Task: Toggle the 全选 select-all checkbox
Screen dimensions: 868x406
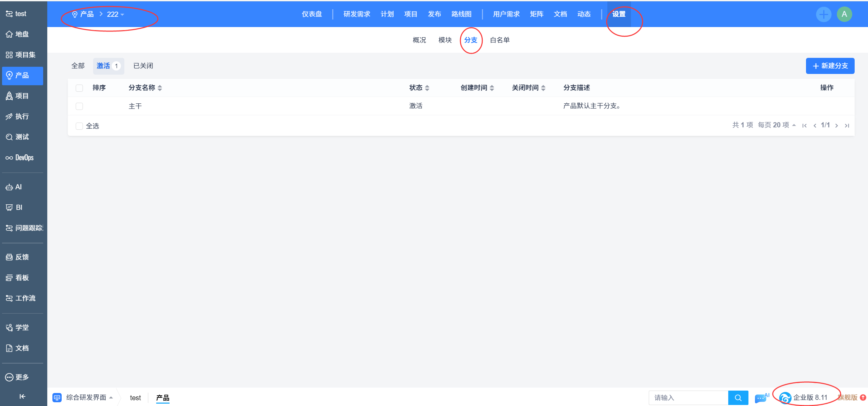Action: (79, 126)
